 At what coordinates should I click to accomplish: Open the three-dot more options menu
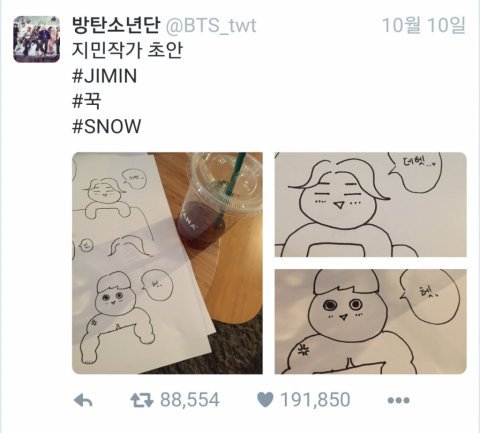(399, 400)
